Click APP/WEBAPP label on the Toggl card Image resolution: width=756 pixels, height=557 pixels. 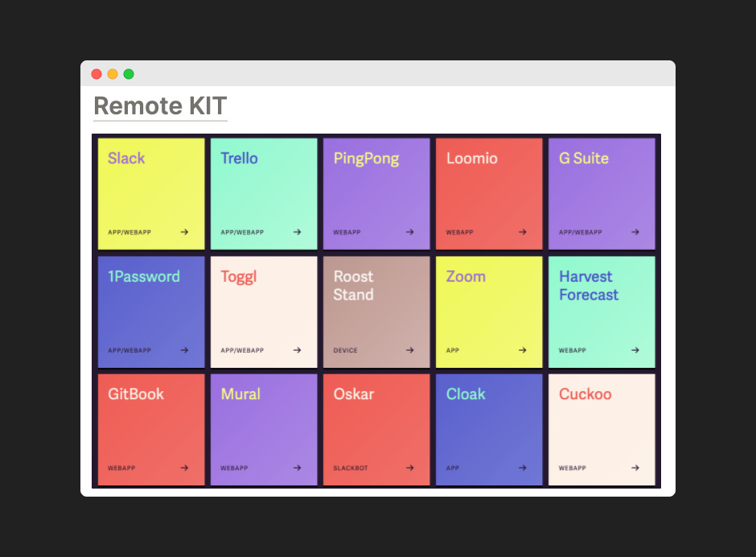click(x=243, y=350)
